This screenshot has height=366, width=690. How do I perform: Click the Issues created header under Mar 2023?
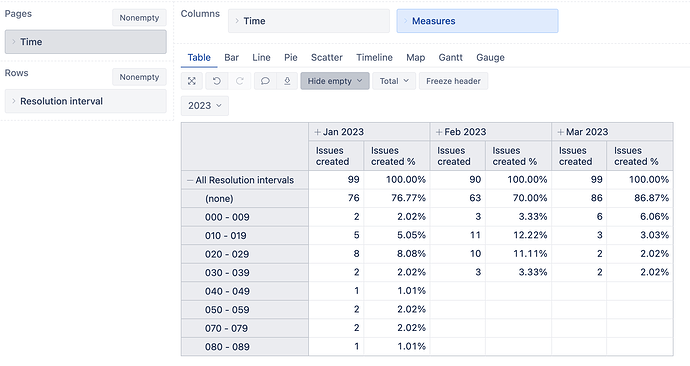pyautogui.click(x=579, y=156)
